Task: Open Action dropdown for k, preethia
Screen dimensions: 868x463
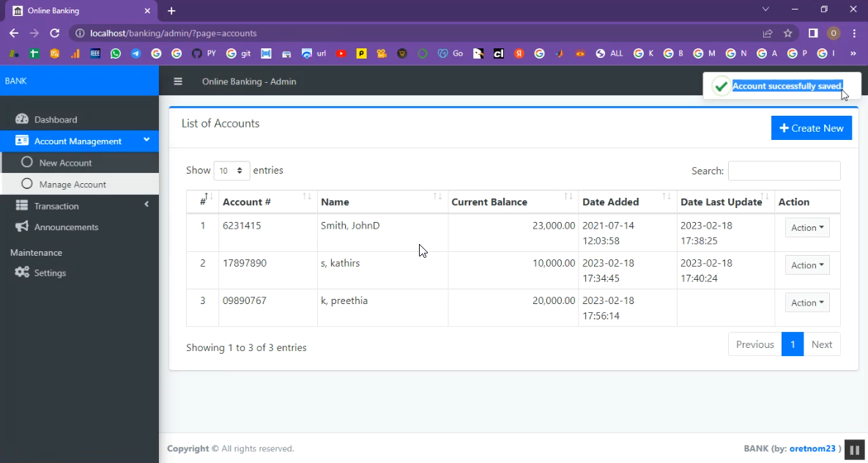Action: click(806, 303)
